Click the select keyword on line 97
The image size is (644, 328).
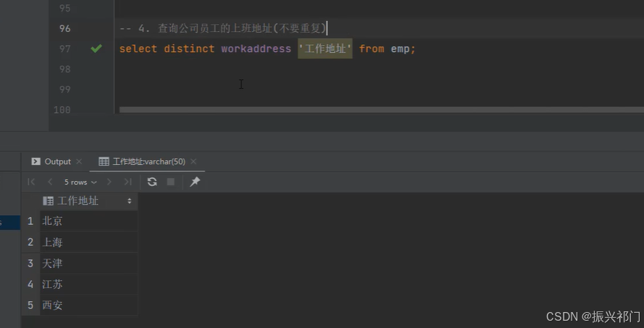(138, 49)
